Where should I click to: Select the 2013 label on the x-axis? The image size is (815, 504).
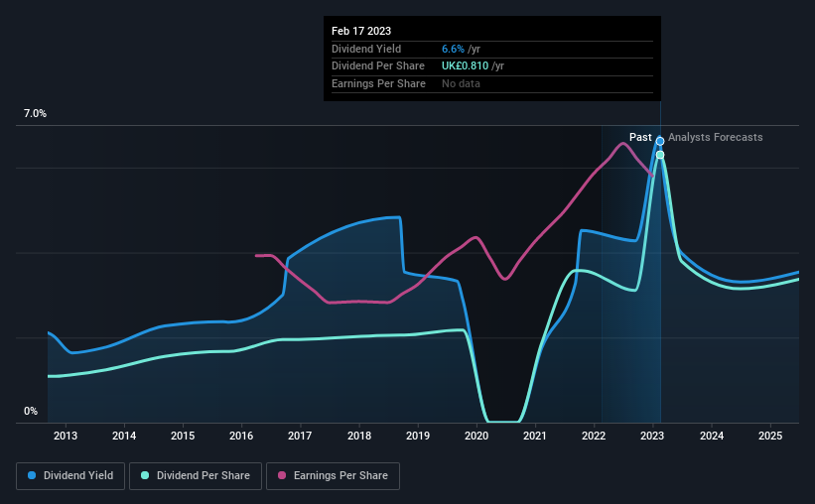(66, 436)
